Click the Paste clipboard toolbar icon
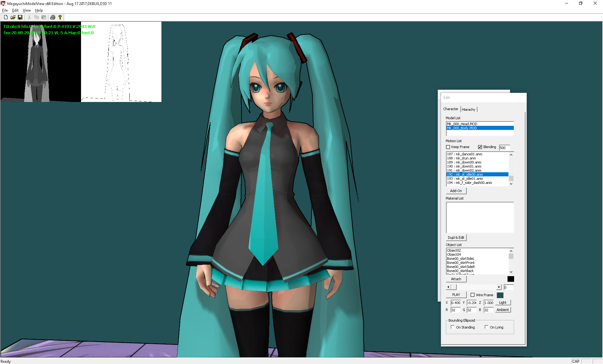The height and width of the screenshot is (364, 603). click(x=44, y=17)
